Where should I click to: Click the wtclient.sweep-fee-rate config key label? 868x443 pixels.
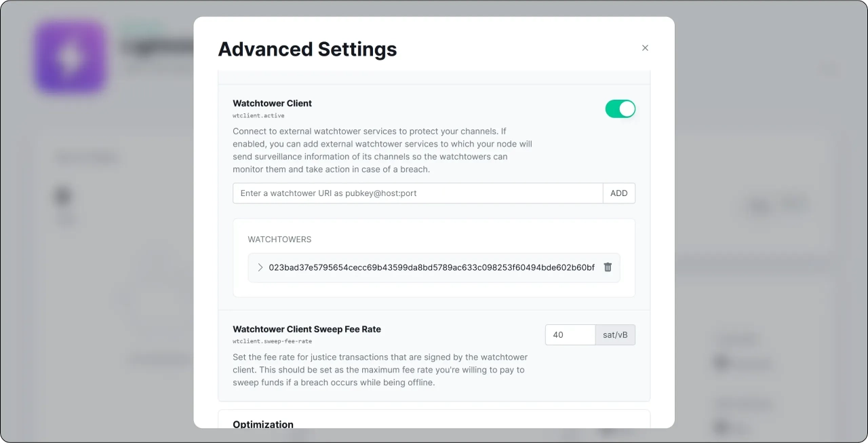coord(272,341)
